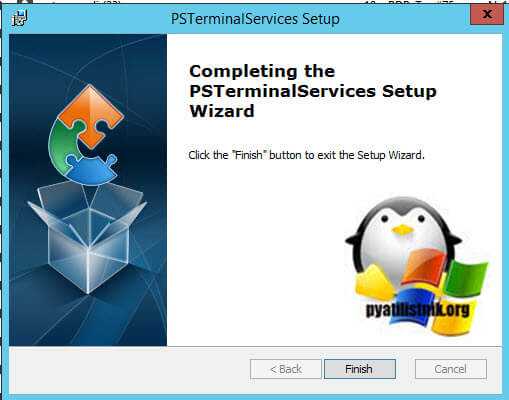Click the Finish button
Screen dimensions: 509x400
pyautogui.click(x=360, y=369)
